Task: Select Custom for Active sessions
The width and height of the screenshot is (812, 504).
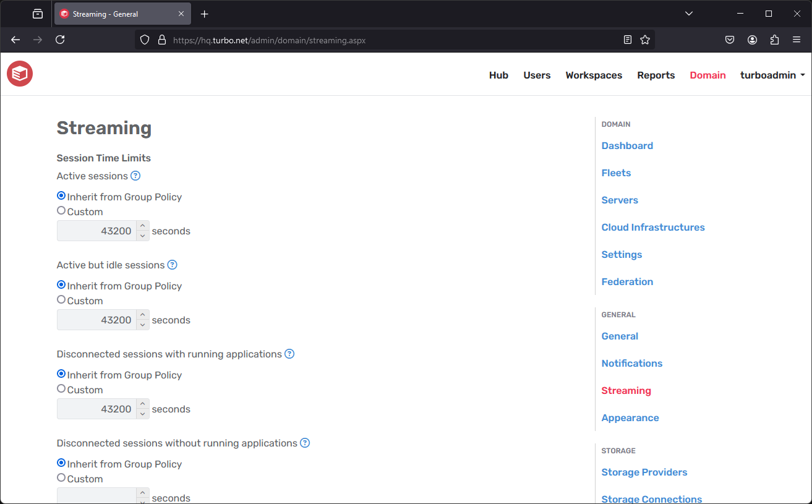Action: pyautogui.click(x=61, y=210)
